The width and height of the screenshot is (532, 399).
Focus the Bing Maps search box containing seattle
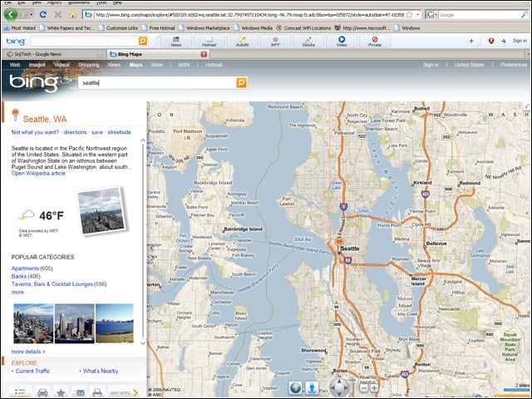(157, 83)
